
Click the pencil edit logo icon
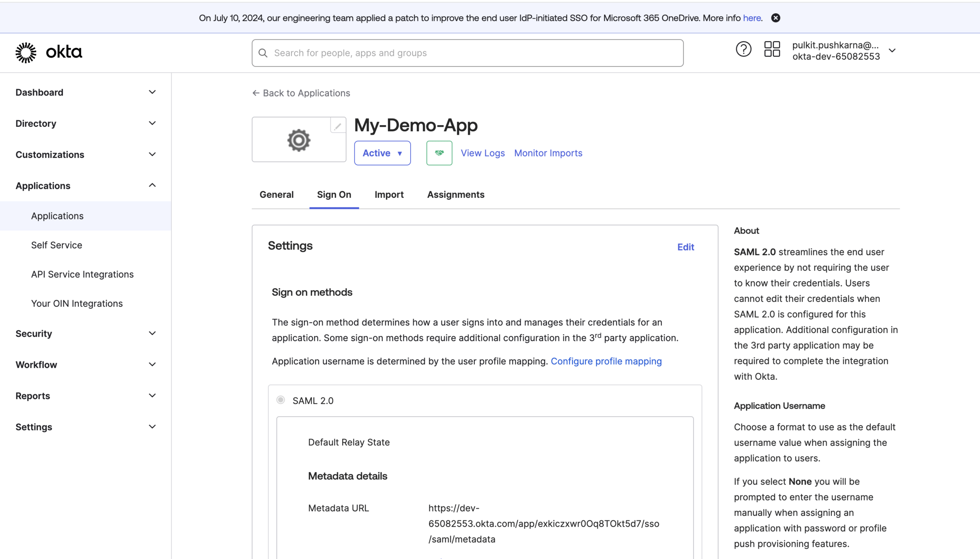coord(338,126)
